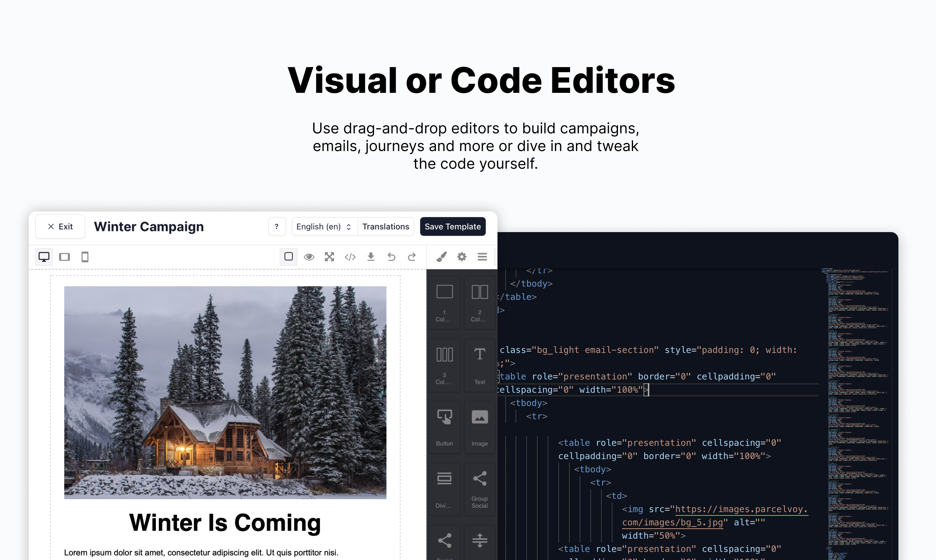936x560 pixels.
Task: Click the width="50%" code line
Action: click(654, 535)
